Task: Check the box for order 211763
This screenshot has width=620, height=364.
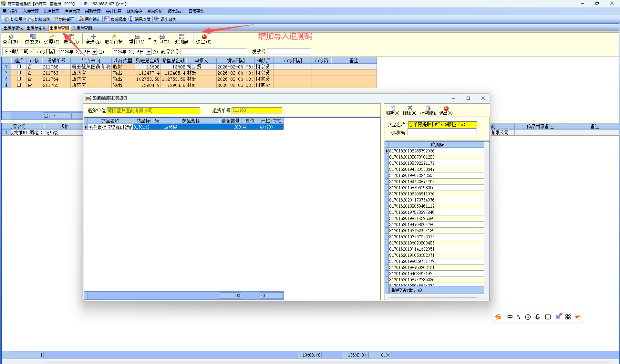Action: (19, 73)
